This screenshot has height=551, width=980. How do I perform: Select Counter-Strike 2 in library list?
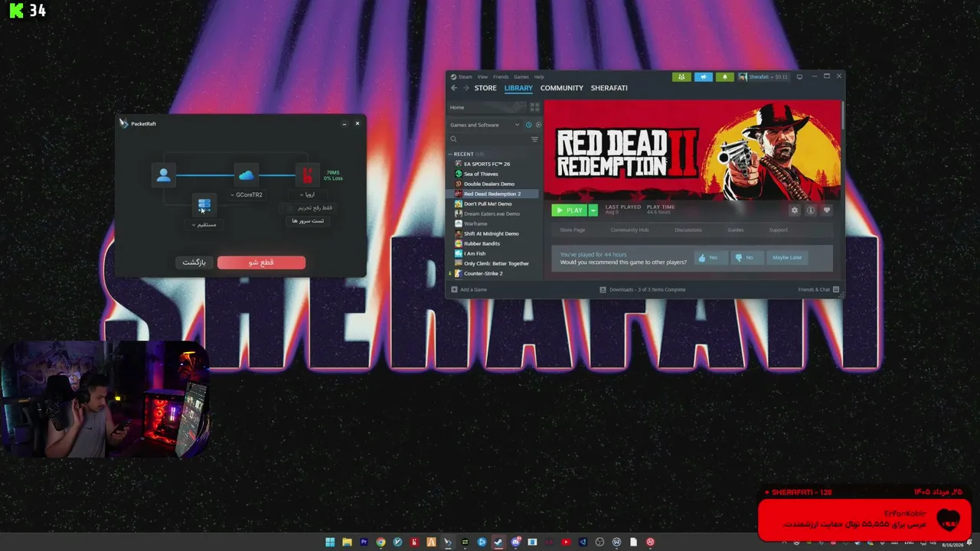click(x=492, y=273)
